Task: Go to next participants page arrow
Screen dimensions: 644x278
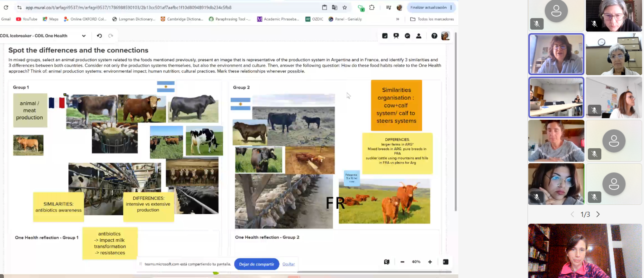Action: tap(598, 214)
